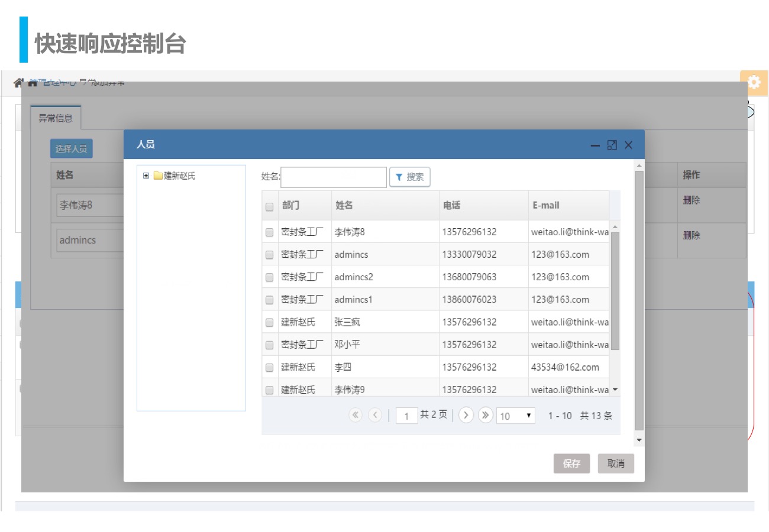Viewport: 769px width, 532px height.
Task: Click the 建新赵氏 folder icon
Action: point(158,176)
